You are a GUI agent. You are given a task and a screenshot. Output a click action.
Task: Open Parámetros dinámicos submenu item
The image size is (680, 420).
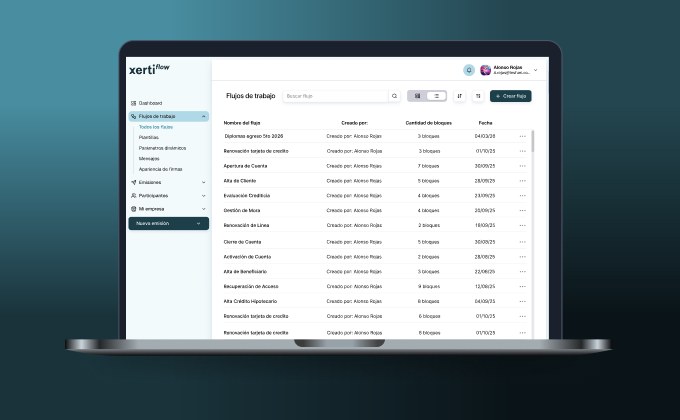click(x=162, y=148)
